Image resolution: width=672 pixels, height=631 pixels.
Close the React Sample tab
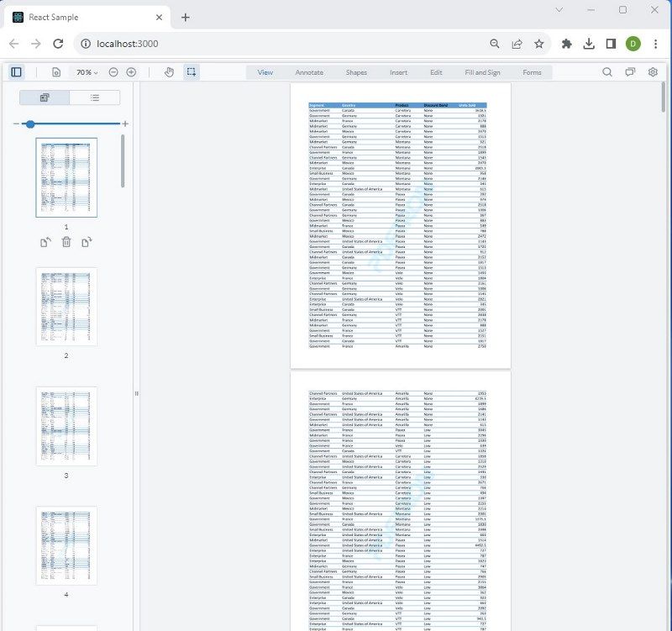click(159, 17)
